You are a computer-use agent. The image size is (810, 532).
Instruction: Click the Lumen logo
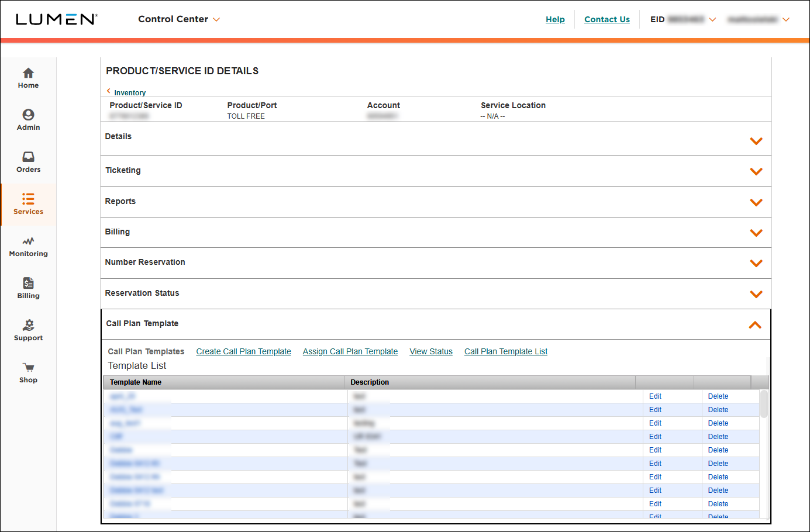tap(57, 19)
